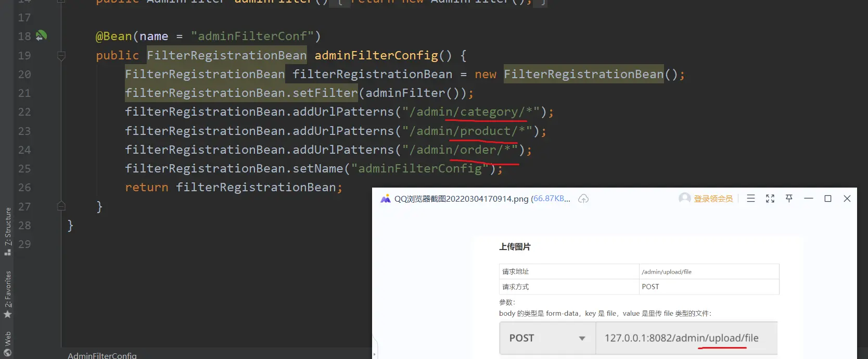Screen dimensions: 868x359
Task: Click line number 17 in the gutter
Action: coord(24,18)
